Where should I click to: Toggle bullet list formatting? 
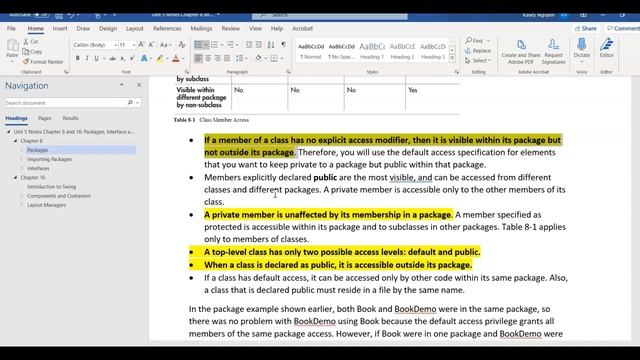click(x=198, y=44)
